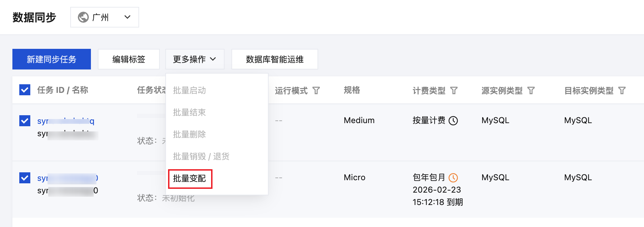This screenshot has width=644, height=227.
Task: Select 批量变配 from the menu
Action: (x=190, y=179)
